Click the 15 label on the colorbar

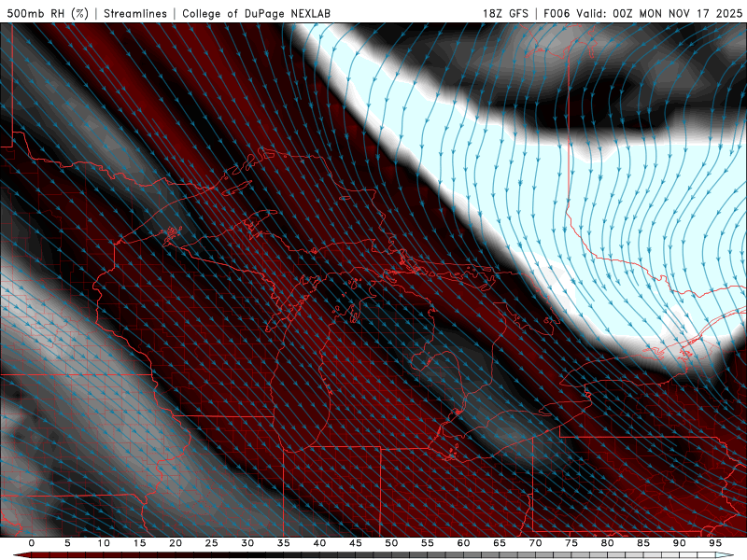(139, 543)
